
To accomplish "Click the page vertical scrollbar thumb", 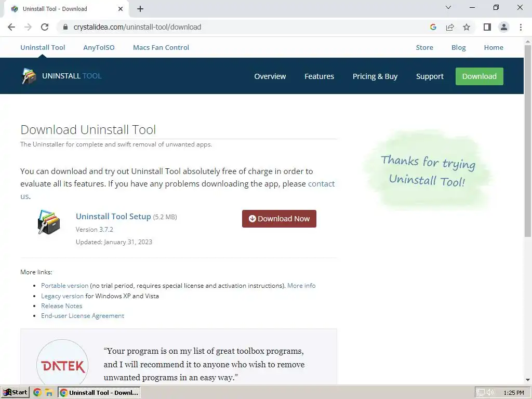I will pyautogui.click(x=528, y=141).
